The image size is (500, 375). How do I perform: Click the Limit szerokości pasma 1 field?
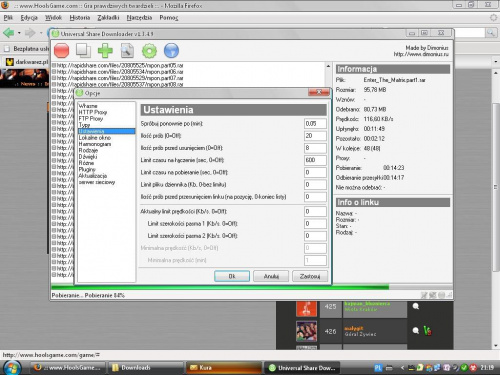click(x=315, y=224)
